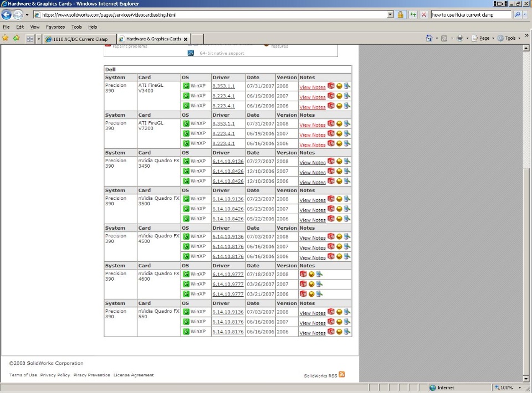
Task: Click the Home icon in the command bar
Action: [x=429, y=38]
